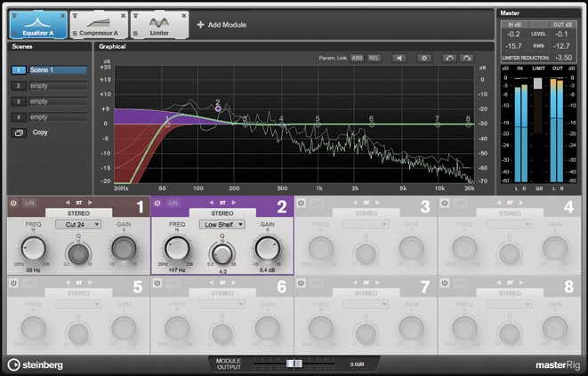Close the Limiter module
The width and height of the screenshot is (588, 376).
[184, 15]
